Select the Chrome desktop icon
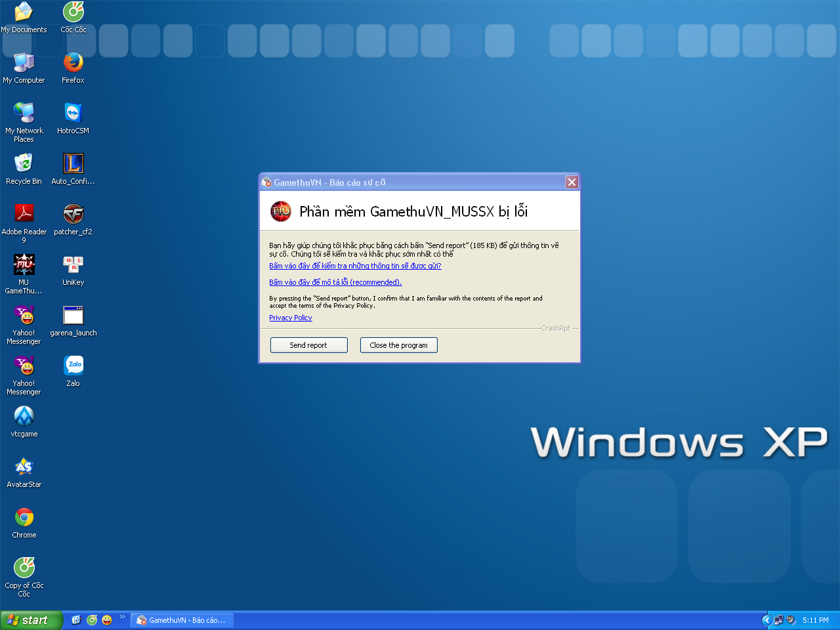Screen dimensions: 840x630 click(x=24, y=522)
